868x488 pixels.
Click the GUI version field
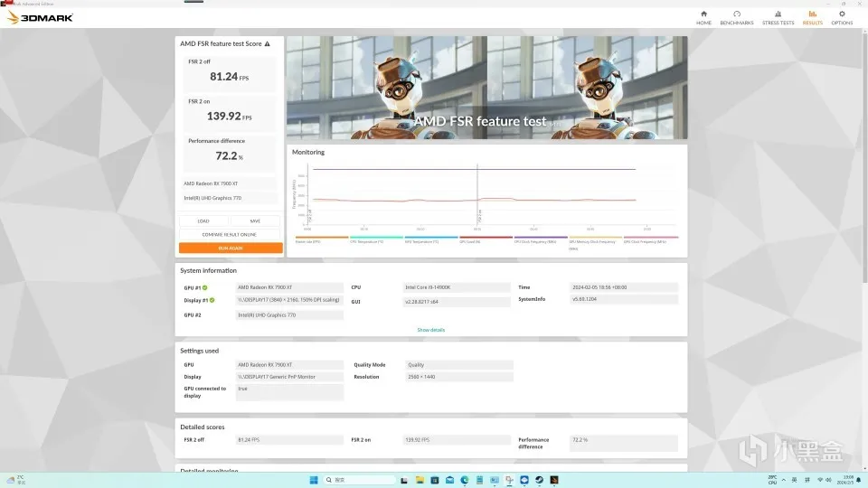pyautogui.click(x=457, y=302)
